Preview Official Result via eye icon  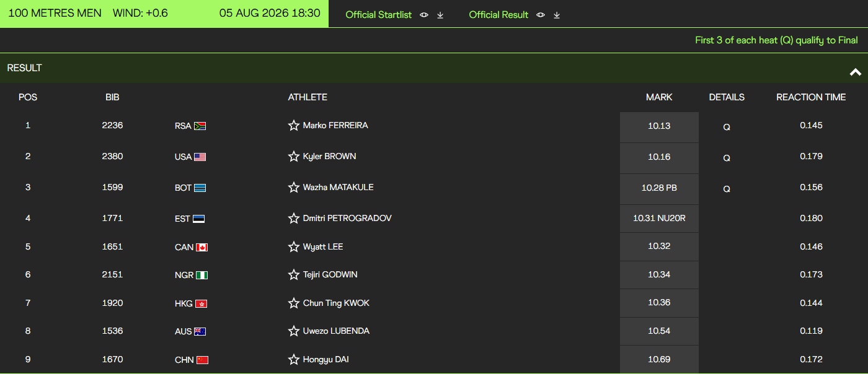[541, 15]
